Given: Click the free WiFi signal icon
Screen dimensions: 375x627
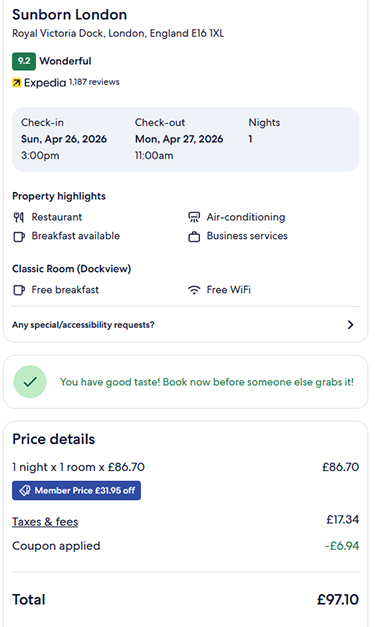Looking at the screenshot, I should pos(194,290).
